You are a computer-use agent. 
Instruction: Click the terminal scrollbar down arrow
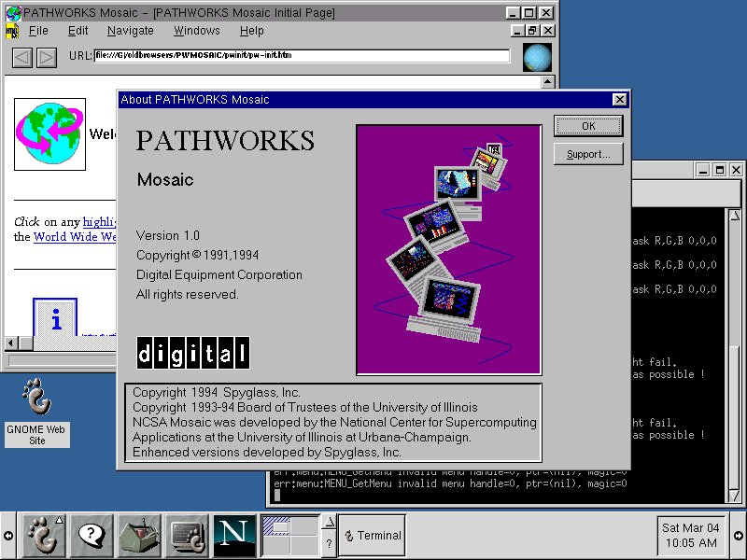(x=735, y=496)
